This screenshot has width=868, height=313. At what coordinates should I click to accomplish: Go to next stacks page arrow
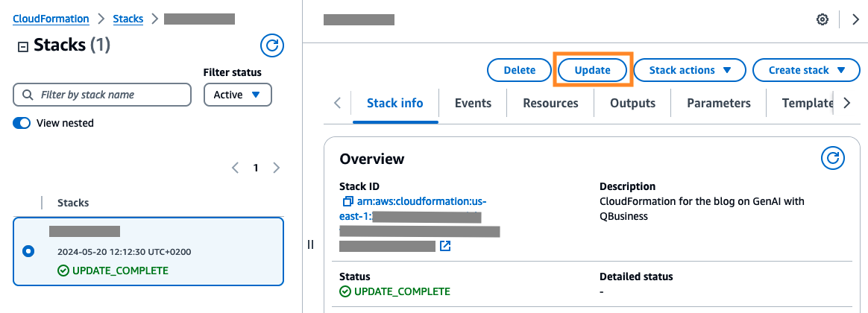[x=277, y=168]
